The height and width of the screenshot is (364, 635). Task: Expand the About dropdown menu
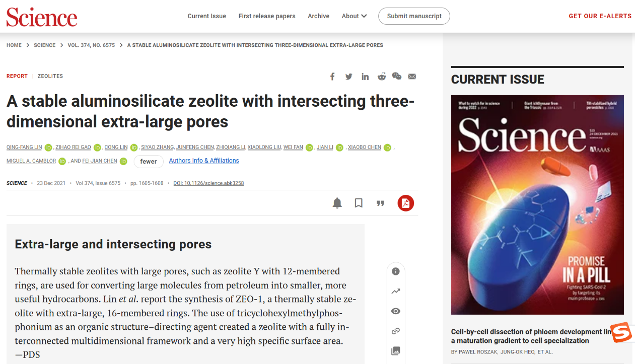click(x=354, y=16)
